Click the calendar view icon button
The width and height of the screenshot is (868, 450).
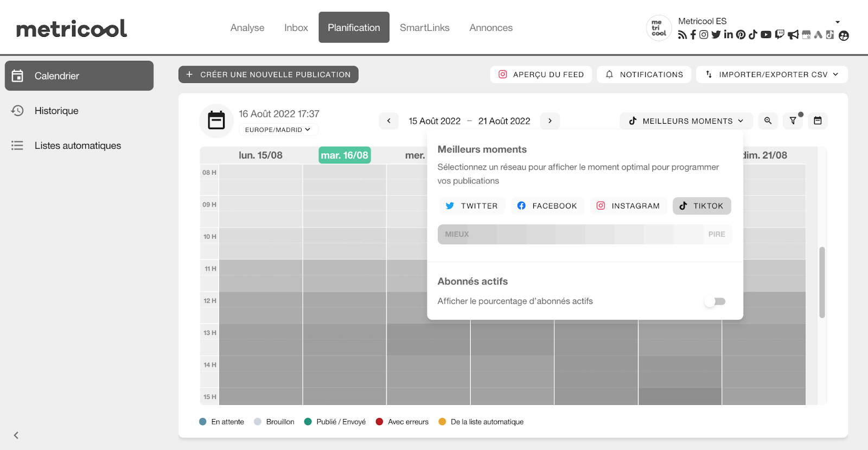[818, 121]
